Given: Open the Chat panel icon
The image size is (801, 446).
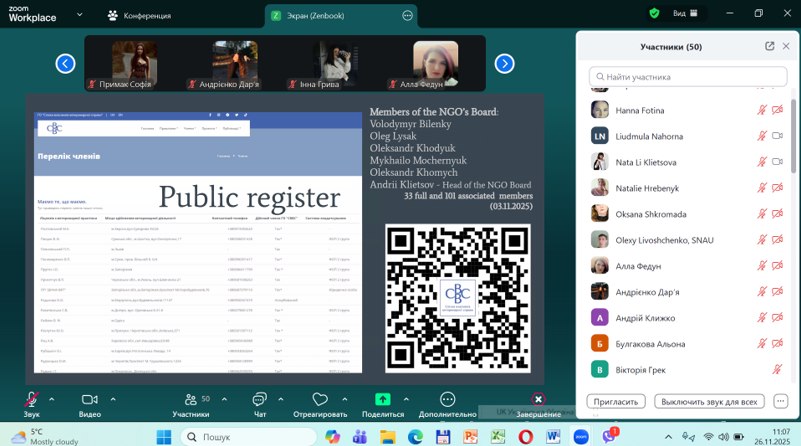Looking at the screenshot, I should coord(259,399).
